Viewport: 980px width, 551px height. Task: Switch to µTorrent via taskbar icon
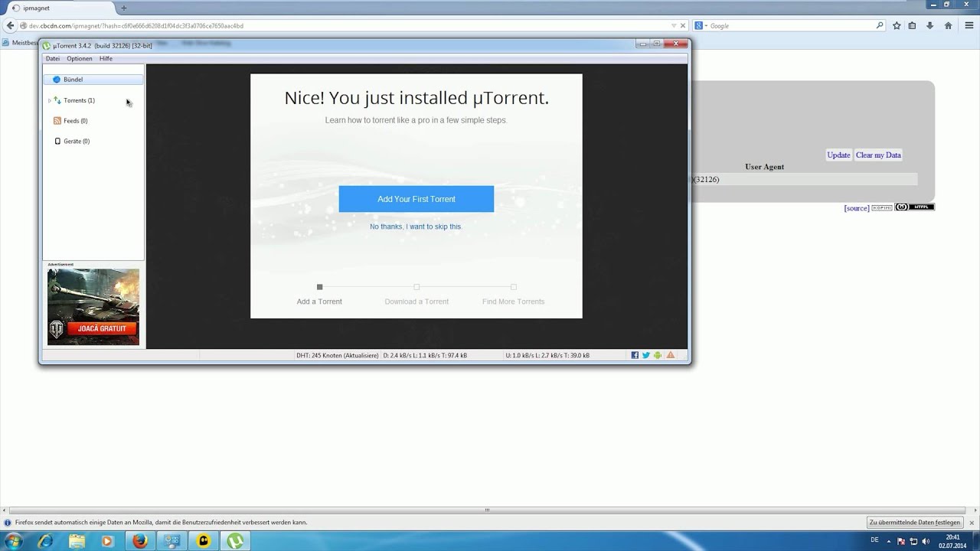(236, 541)
